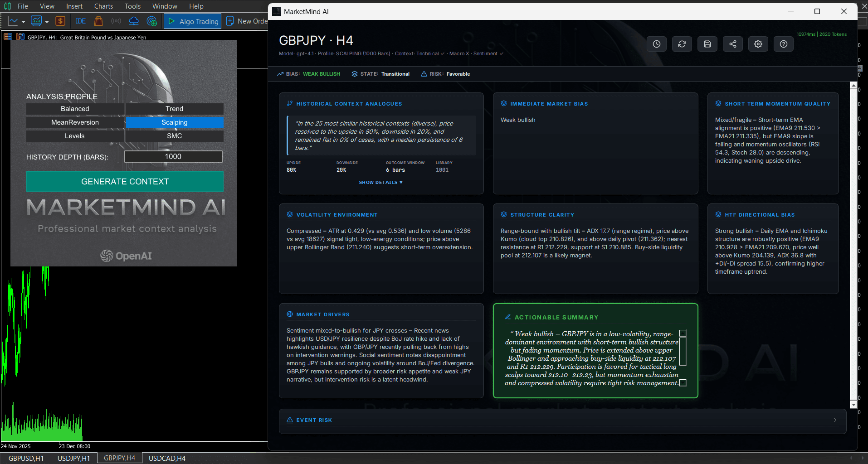Click Actionable Summary scroll down arrow
Screen dimensions: 868x464
(x=683, y=383)
